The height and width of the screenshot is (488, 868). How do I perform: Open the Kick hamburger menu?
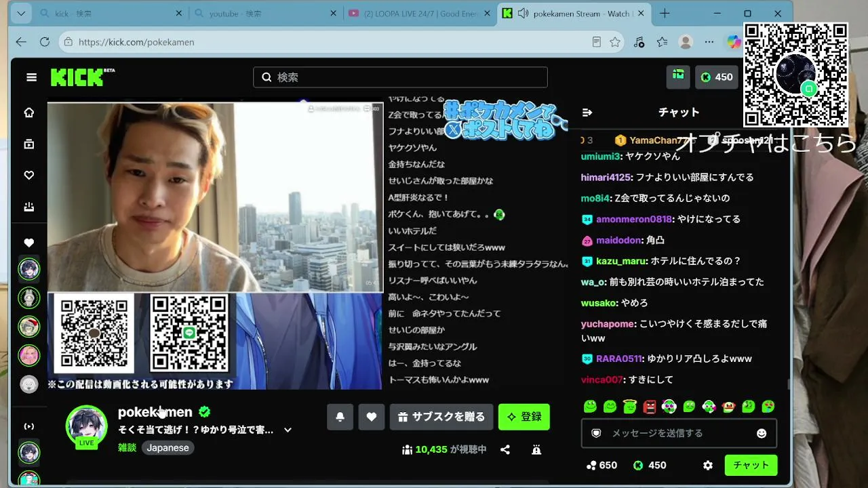point(31,77)
